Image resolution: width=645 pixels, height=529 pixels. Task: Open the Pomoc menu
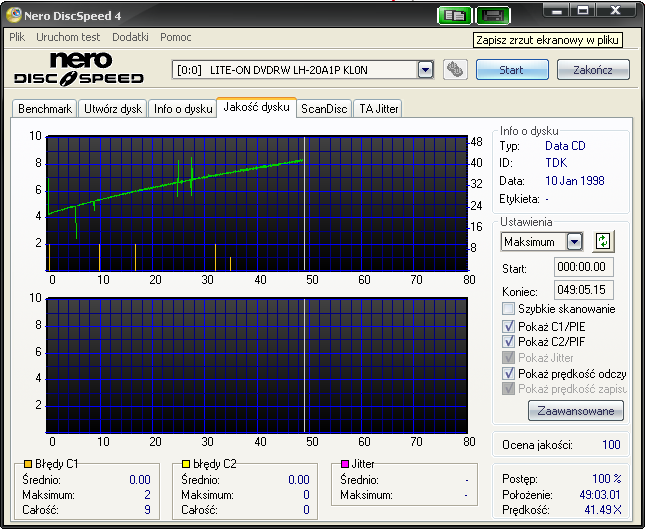click(176, 37)
